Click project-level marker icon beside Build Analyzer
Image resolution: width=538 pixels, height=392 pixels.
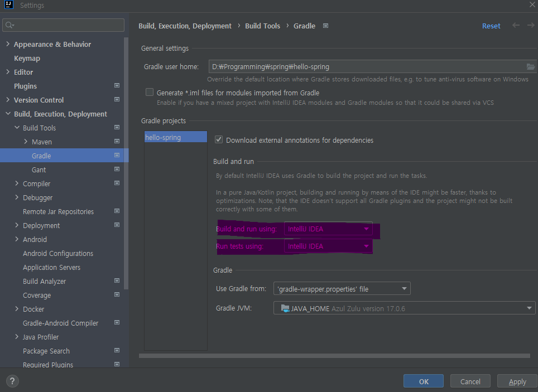click(117, 281)
